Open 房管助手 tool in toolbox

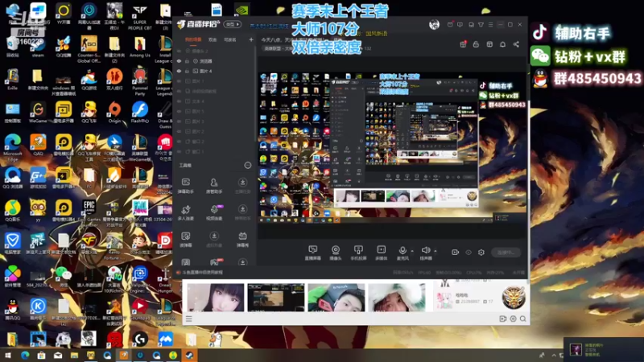(214, 186)
